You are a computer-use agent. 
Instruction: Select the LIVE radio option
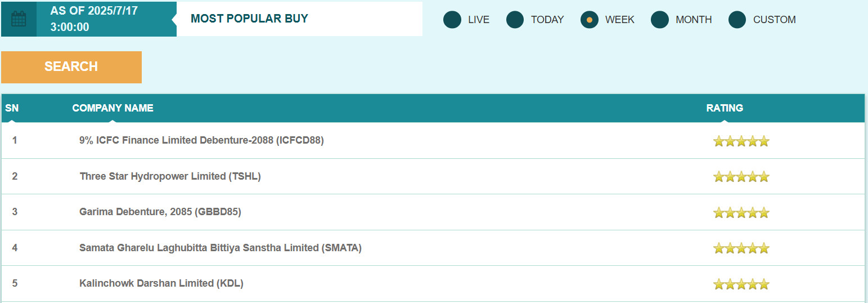pos(452,20)
